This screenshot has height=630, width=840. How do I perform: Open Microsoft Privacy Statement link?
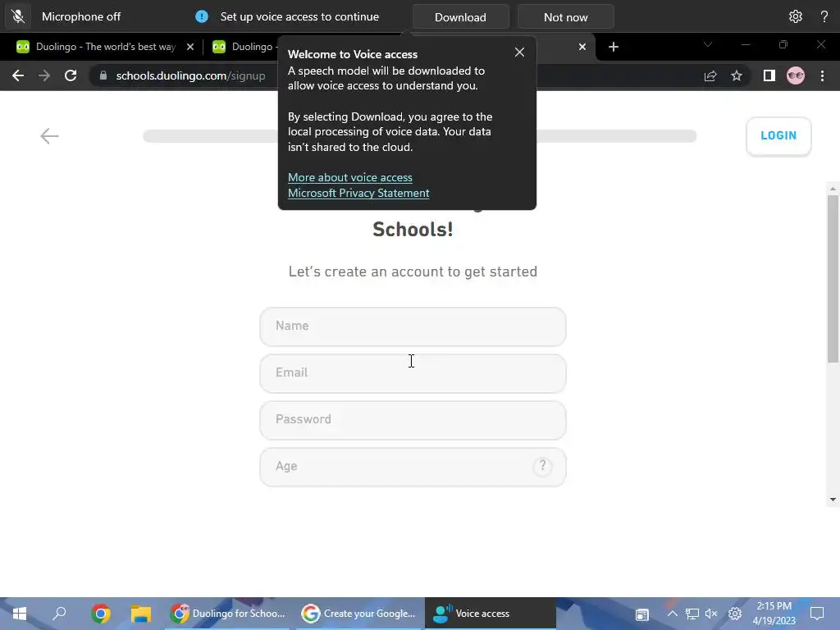click(x=358, y=193)
